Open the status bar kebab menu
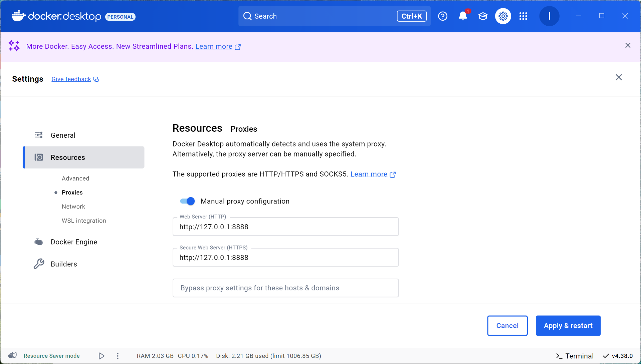The image size is (641, 364). (118, 356)
